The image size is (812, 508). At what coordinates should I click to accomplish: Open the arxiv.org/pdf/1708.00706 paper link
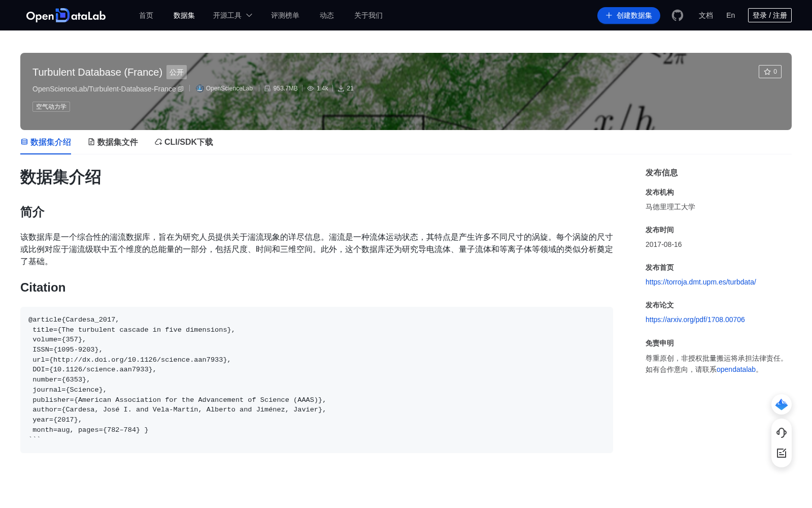695,320
